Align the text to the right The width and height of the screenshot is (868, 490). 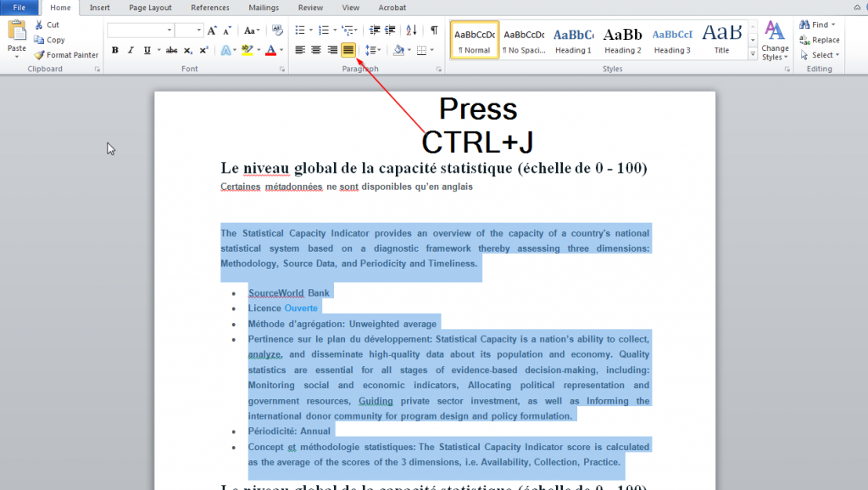coord(332,50)
